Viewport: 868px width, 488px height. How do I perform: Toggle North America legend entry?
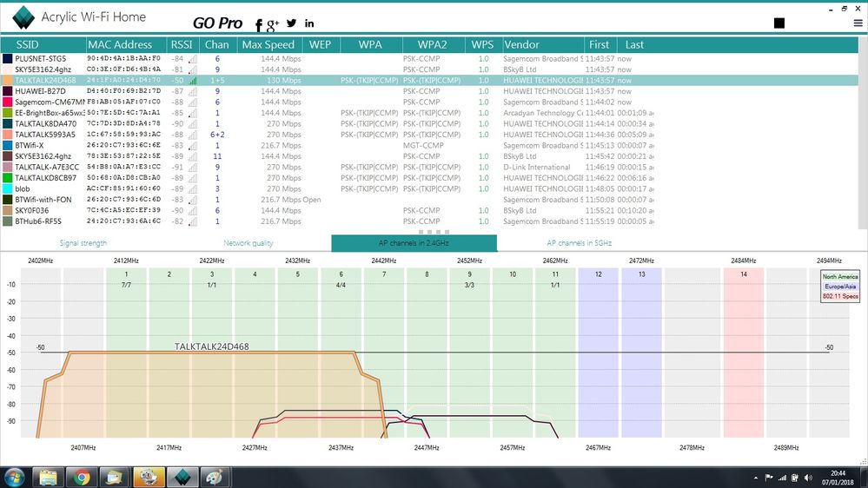(x=840, y=277)
